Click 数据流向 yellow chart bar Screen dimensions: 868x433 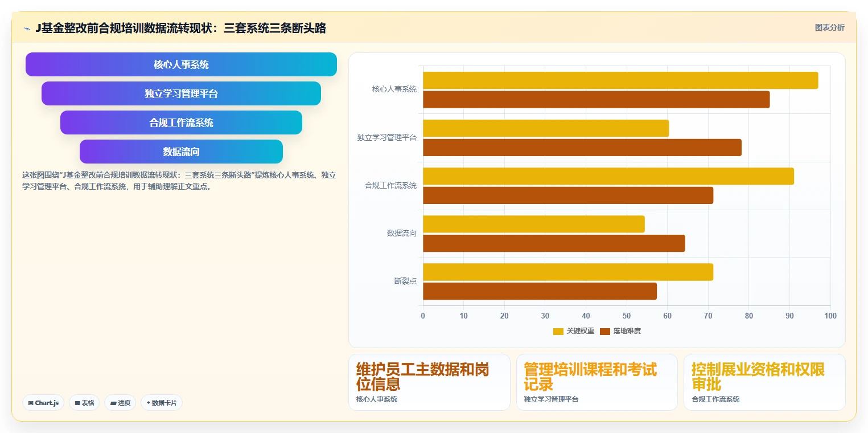pyautogui.click(x=534, y=224)
